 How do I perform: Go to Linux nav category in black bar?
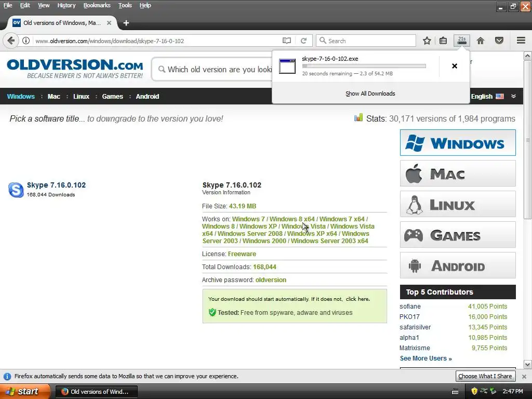click(81, 96)
